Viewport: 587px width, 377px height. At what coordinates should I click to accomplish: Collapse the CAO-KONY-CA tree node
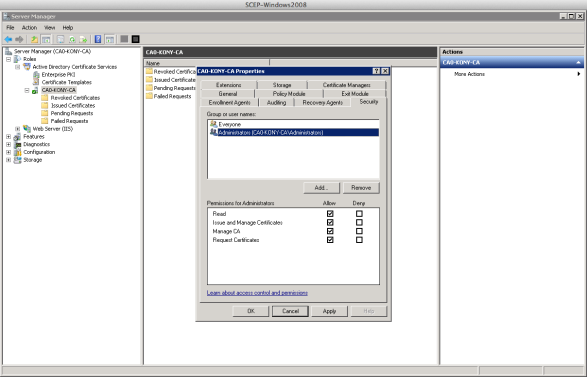(x=27, y=90)
